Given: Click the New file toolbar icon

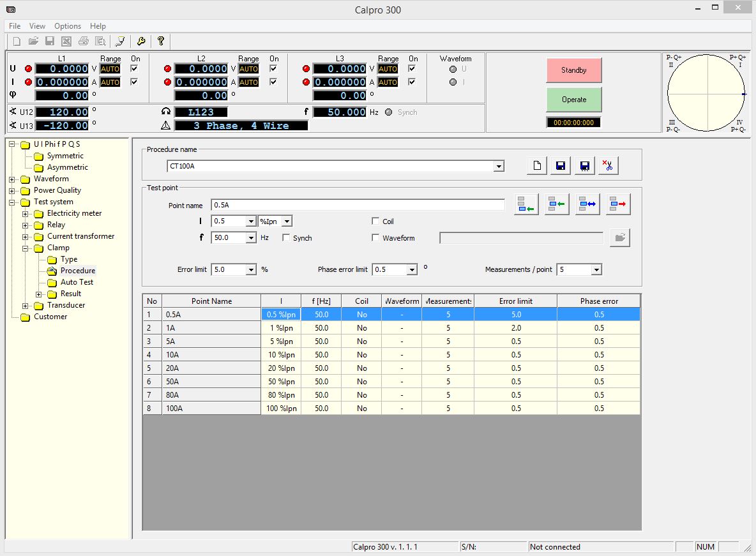Looking at the screenshot, I should (17, 41).
